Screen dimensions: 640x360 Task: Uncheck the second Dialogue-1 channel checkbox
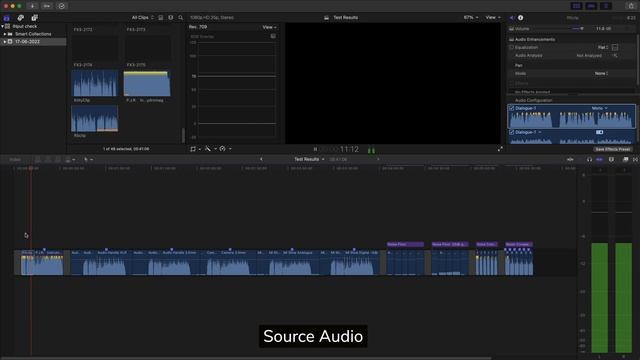click(511, 132)
